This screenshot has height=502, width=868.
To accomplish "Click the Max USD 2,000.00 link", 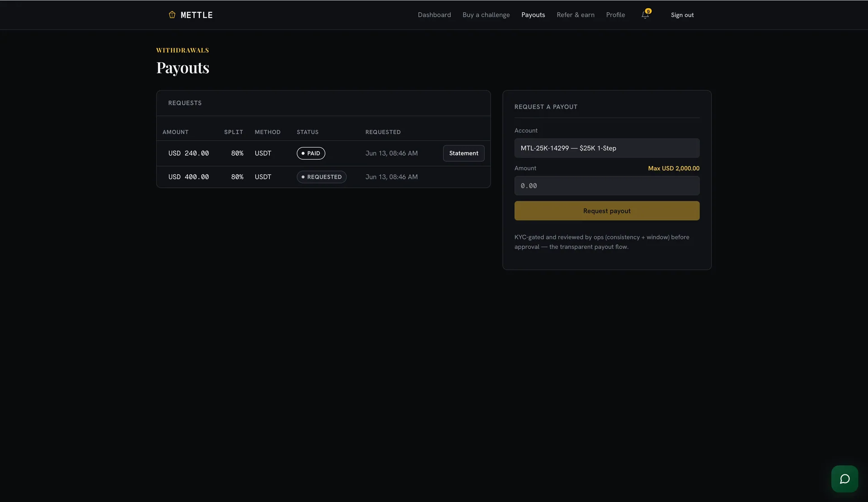I will [x=674, y=168].
